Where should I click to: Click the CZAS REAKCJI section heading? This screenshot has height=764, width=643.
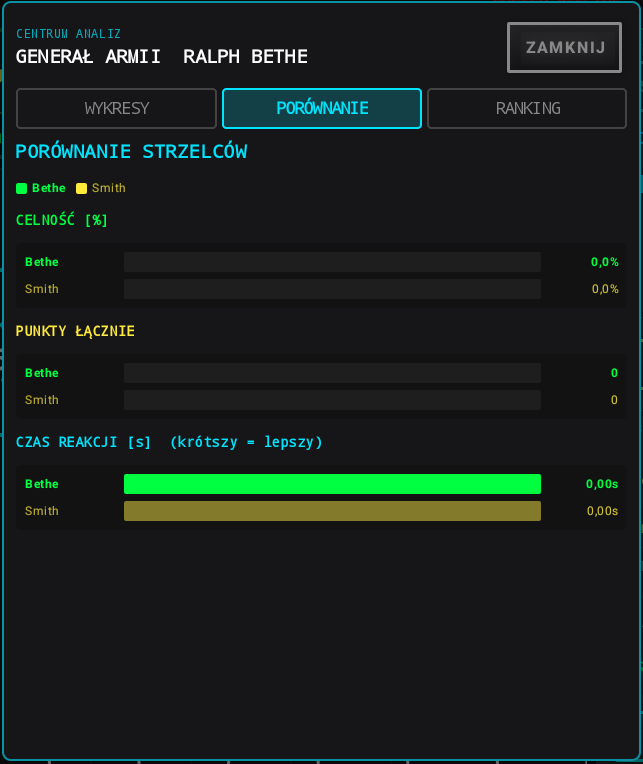(169, 442)
